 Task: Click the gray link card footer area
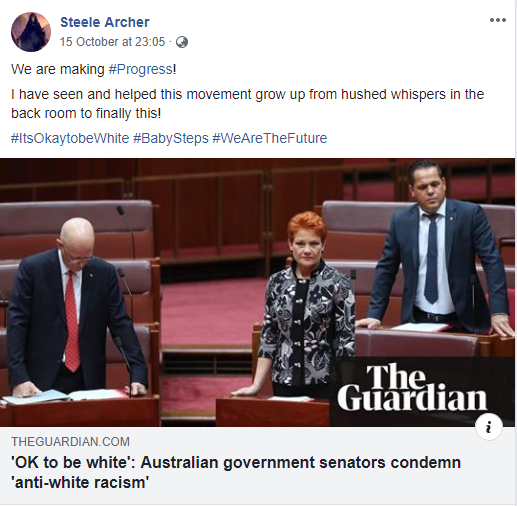pyautogui.click(x=257, y=465)
